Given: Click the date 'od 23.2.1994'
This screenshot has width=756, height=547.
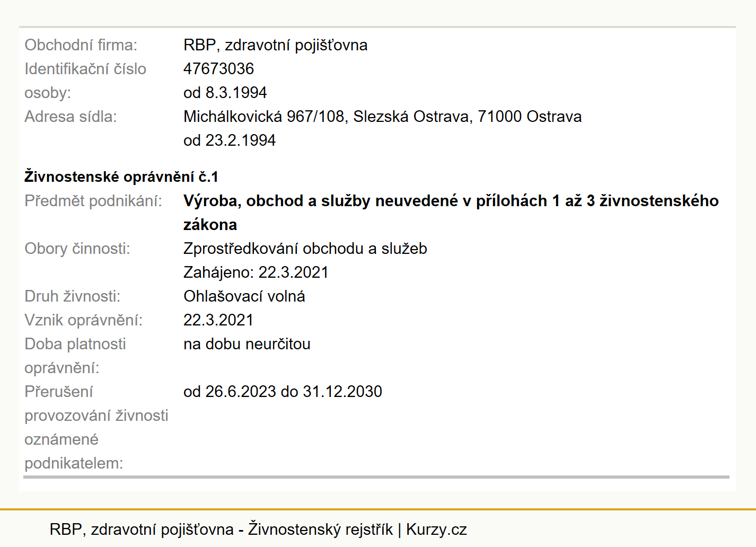Looking at the screenshot, I should 230,140.
